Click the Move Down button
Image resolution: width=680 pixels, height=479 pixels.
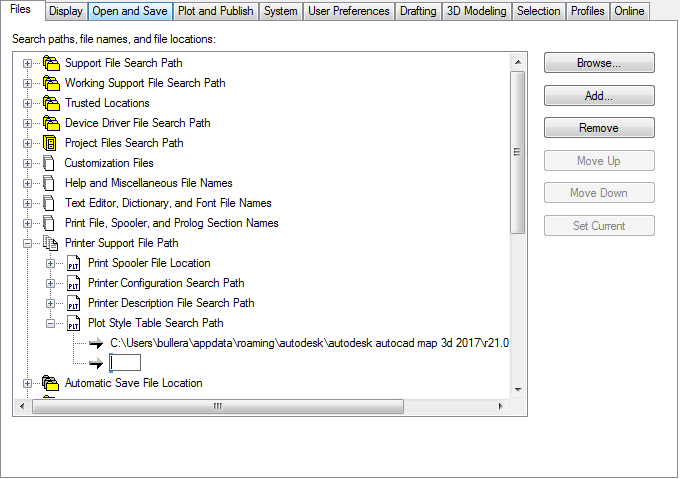(x=599, y=193)
